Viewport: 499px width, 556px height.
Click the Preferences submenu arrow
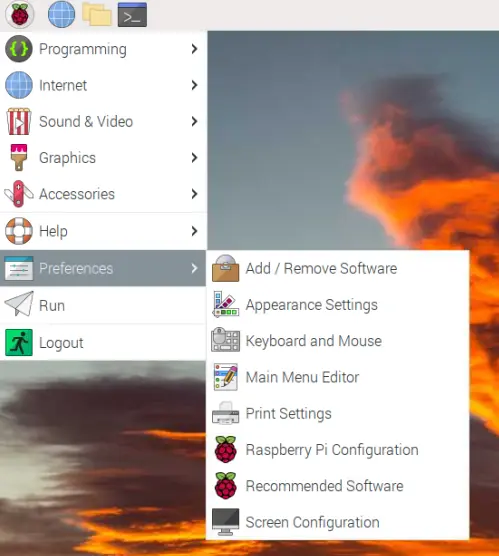194,268
